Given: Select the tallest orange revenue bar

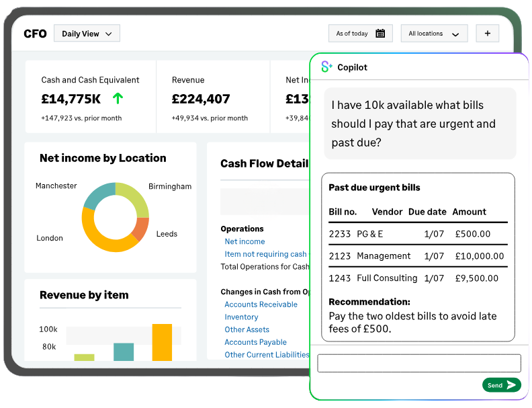Looking at the screenshot, I should pyautogui.click(x=162, y=342).
